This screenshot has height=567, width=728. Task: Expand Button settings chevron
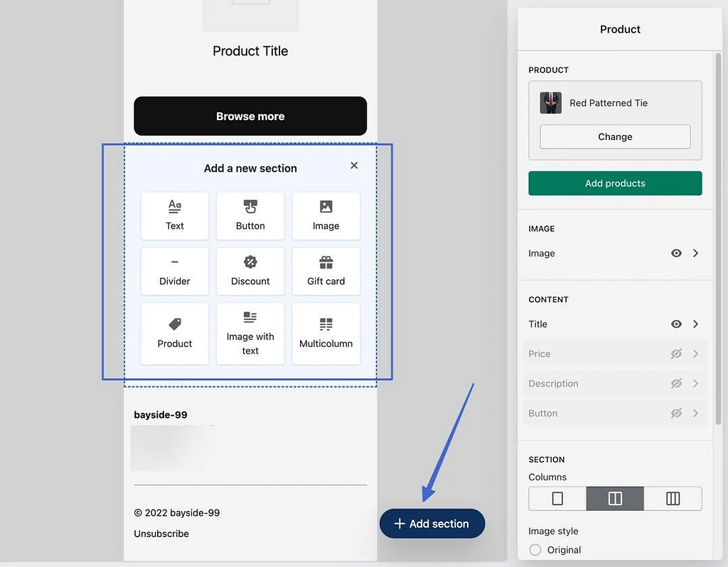pyautogui.click(x=695, y=413)
